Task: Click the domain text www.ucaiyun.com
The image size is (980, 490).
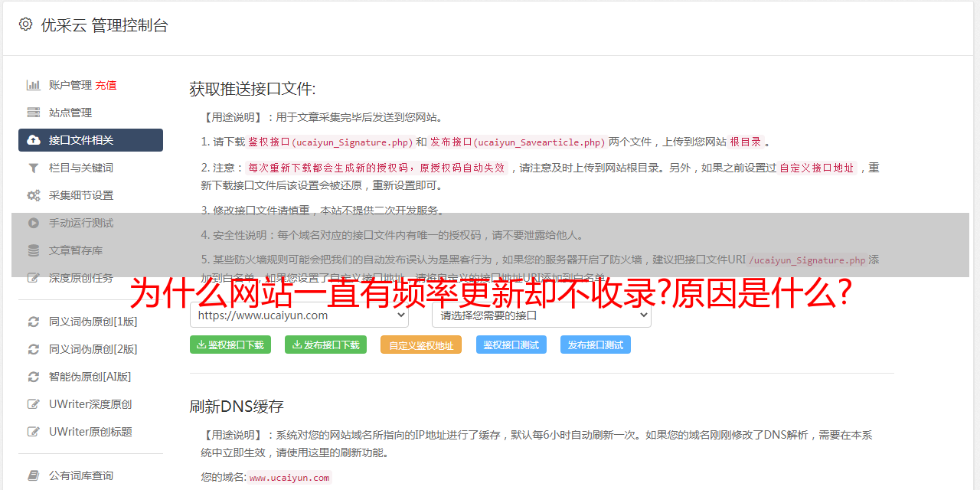Action: tap(289, 477)
